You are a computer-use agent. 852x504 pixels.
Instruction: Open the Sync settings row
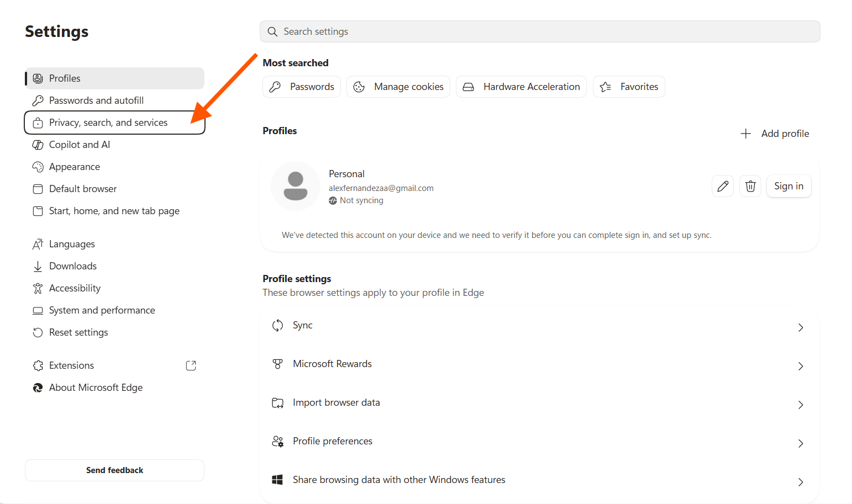[539, 326]
